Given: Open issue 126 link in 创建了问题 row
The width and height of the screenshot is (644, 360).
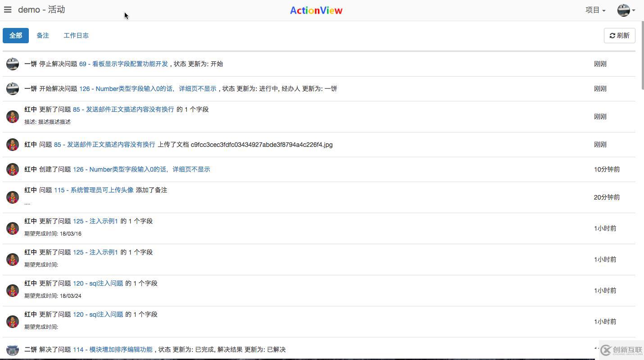Looking at the screenshot, I should [141, 169].
